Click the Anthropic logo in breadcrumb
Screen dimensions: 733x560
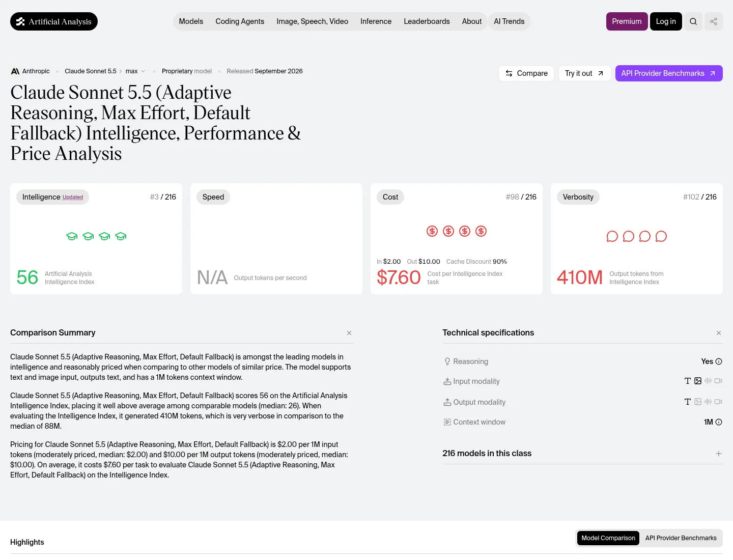point(15,71)
